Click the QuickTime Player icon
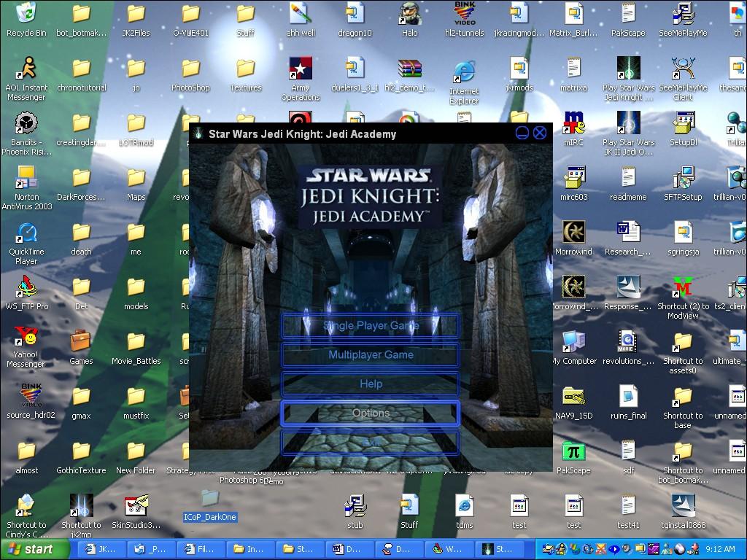This screenshot has height=560, width=747. (26, 235)
